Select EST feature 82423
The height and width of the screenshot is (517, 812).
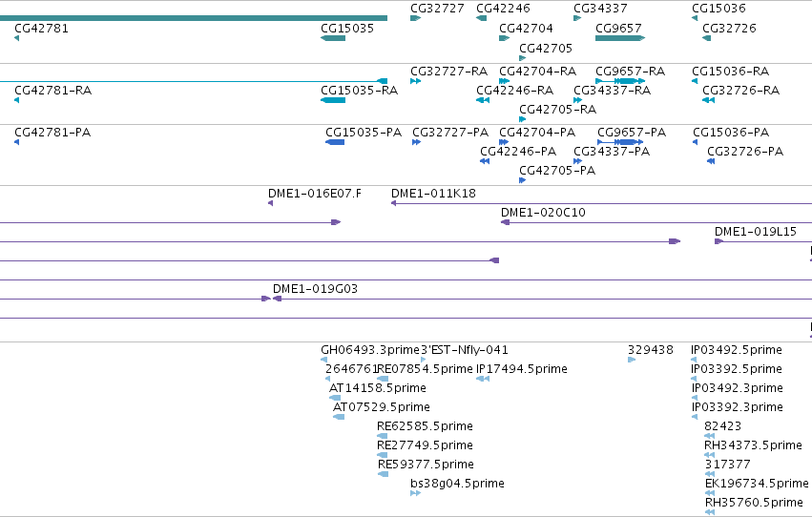pyautogui.click(x=723, y=426)
